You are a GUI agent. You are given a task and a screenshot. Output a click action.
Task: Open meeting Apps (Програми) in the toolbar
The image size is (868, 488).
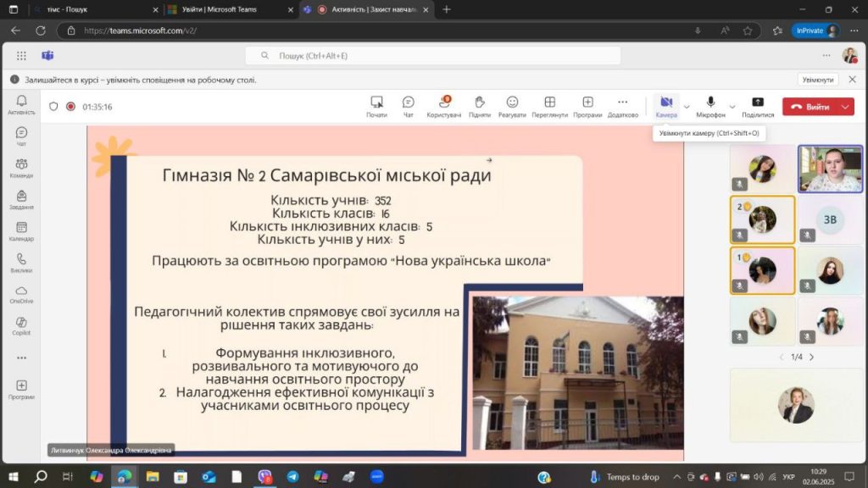click(587, 106)
